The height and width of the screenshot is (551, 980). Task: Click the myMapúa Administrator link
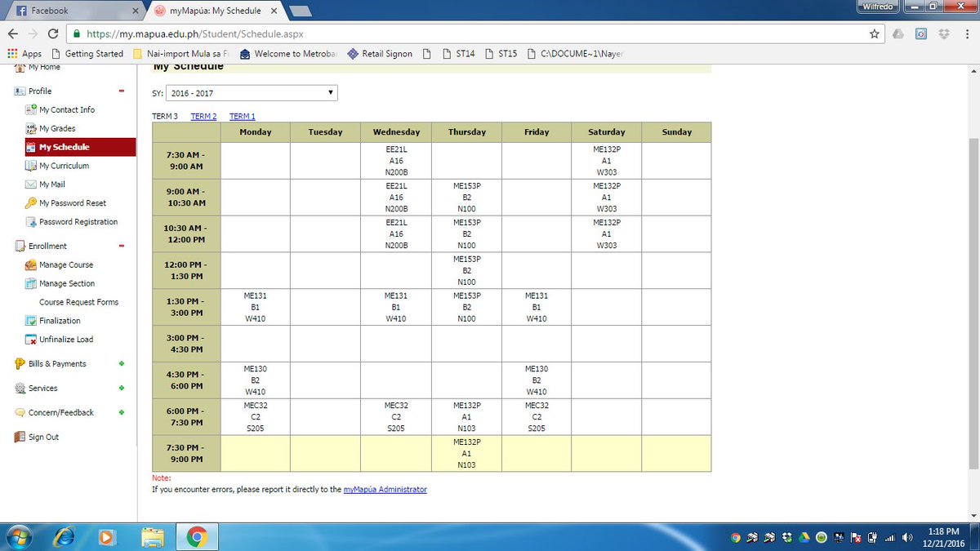point(385,490)
